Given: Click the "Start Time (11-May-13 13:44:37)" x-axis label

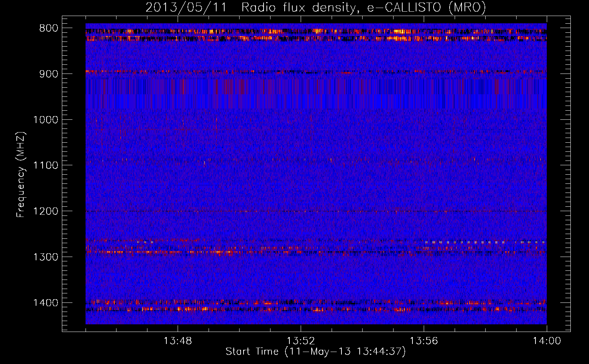Looking at the screenshot, I should [316, 352].
